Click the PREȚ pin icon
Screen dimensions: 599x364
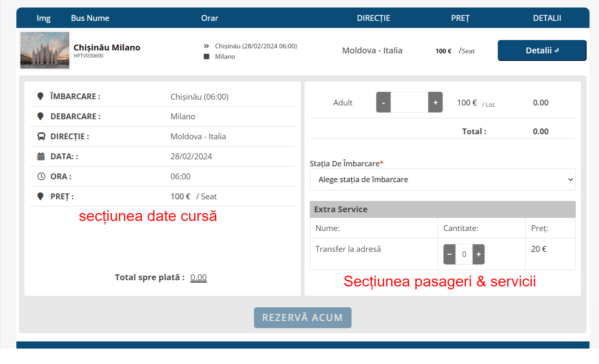pyautogui.click(x=40, y=196)
